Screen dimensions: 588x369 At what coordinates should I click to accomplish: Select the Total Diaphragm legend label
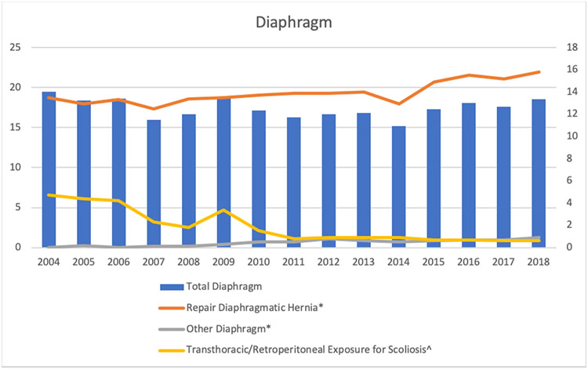(x=224, y=287)
